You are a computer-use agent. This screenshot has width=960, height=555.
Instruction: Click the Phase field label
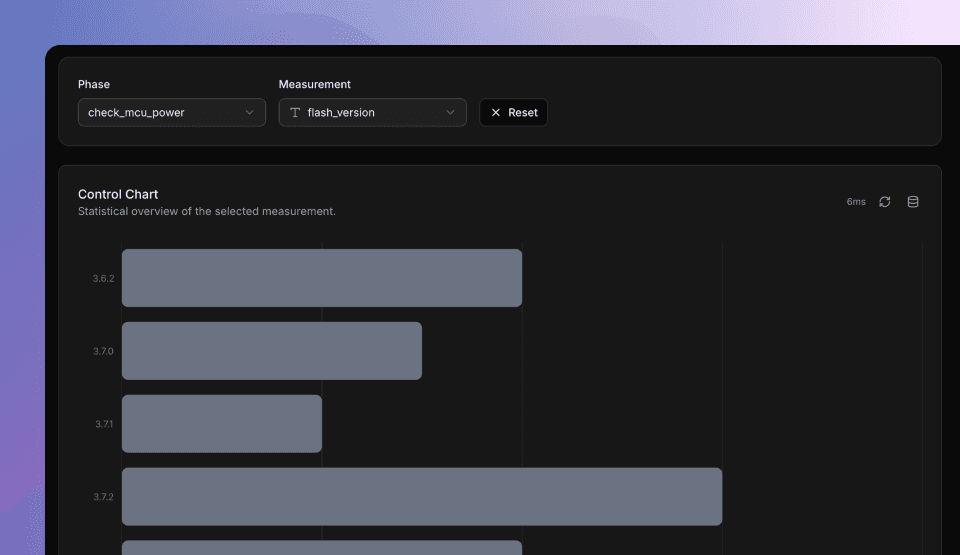click(x=94, y=85)
